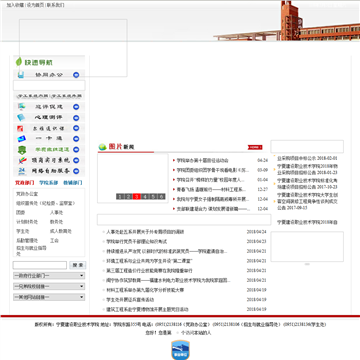Open the third links dropdown under search
Screen dimensions: 360x360
tap(49, 297)
